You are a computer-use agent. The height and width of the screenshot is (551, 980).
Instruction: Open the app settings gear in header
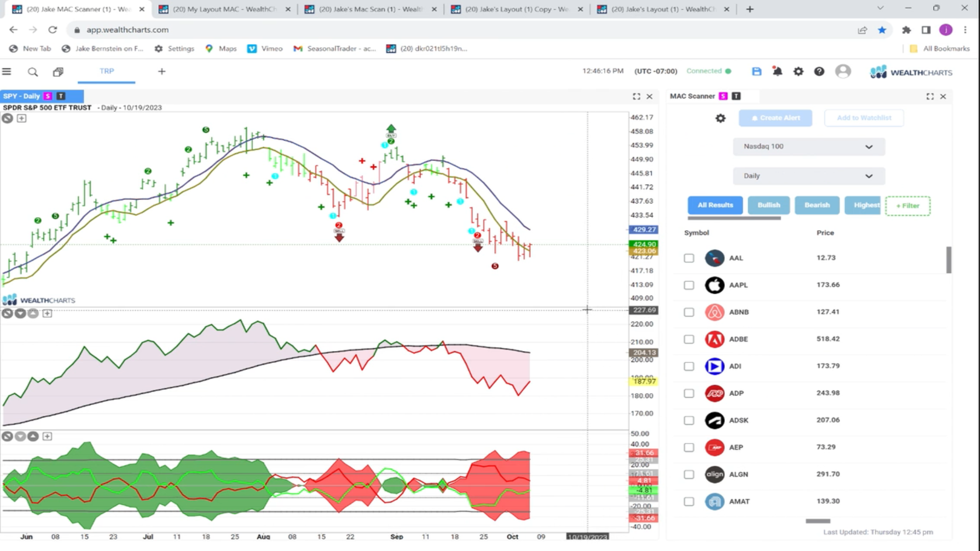pos(798,71)
